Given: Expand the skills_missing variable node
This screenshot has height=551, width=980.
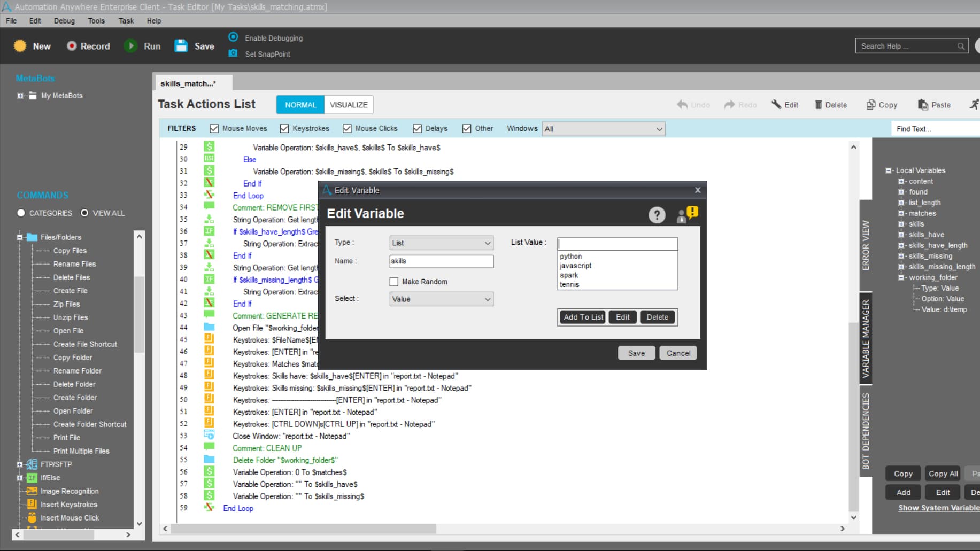Looking at the screenshot, I should pos(901,256).
